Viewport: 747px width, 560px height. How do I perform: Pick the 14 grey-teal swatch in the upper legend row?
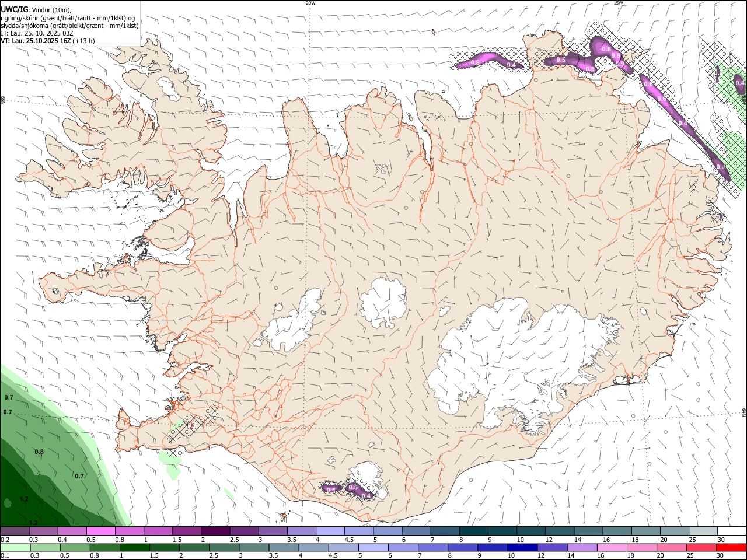click(x=589, y=531)
